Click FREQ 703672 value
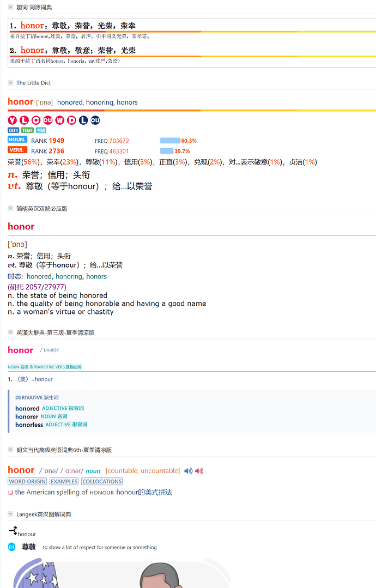Viewport: 376px width, 588px height. point(119,141)
